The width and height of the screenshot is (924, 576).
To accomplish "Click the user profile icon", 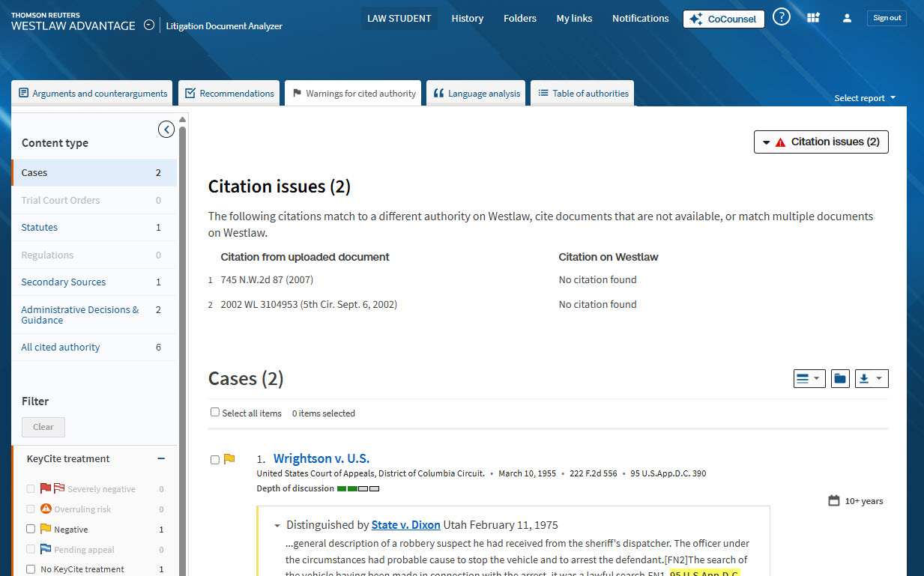I will pyautogui.click(x=847, y=18).
